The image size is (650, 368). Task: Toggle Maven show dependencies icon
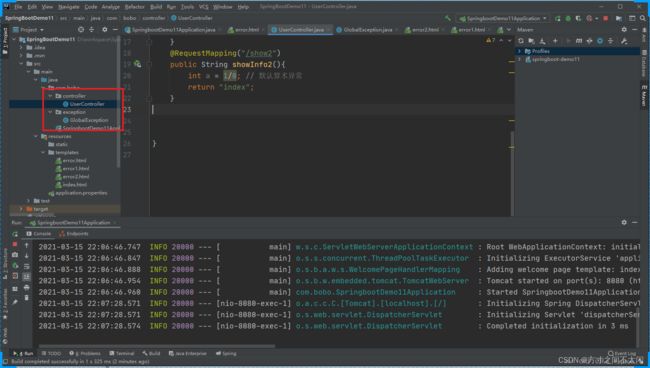[x=610, y=41]
